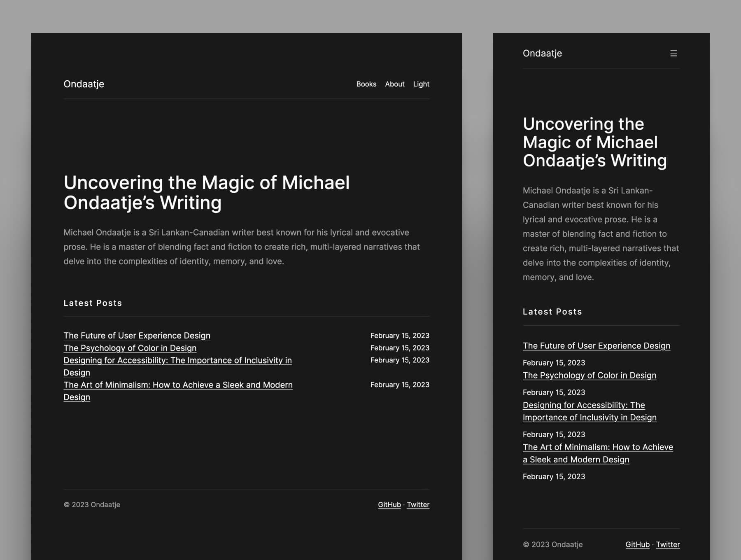Image resolution: width=741 pixels, height=560 pixels.
Task: Open the Future of User Experience post on mobile
Action: pyautogui.click(x=596, y=346)
